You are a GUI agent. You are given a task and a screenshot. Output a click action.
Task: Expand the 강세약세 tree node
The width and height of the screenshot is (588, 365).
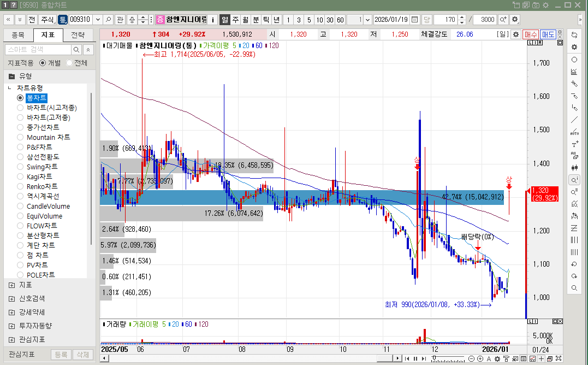pos(11,312)
